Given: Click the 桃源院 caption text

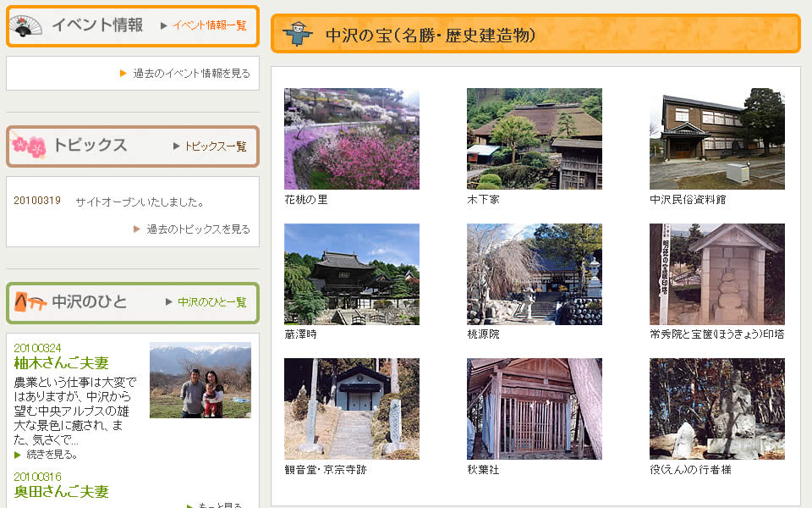Looking at the screenshot, I should (x=483, y=334).
